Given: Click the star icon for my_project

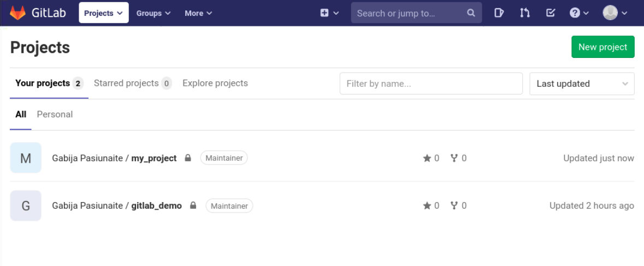Looking at the screenshot, I should tap(427, 158).
